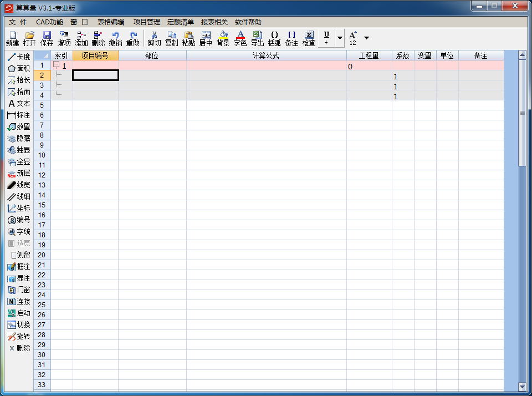Screen dimensions: 532x396
Task: Open the font size dropdown arrow
Action: [x=366, y=38]
